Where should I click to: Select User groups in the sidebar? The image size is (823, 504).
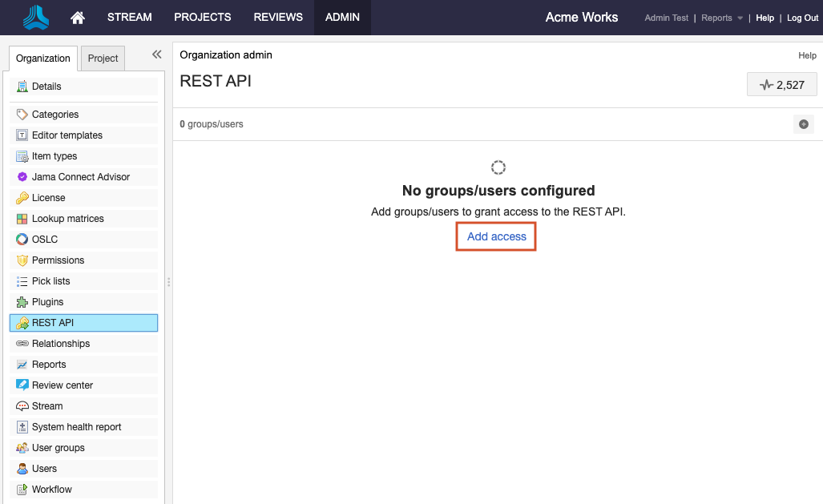click(58, 448)
